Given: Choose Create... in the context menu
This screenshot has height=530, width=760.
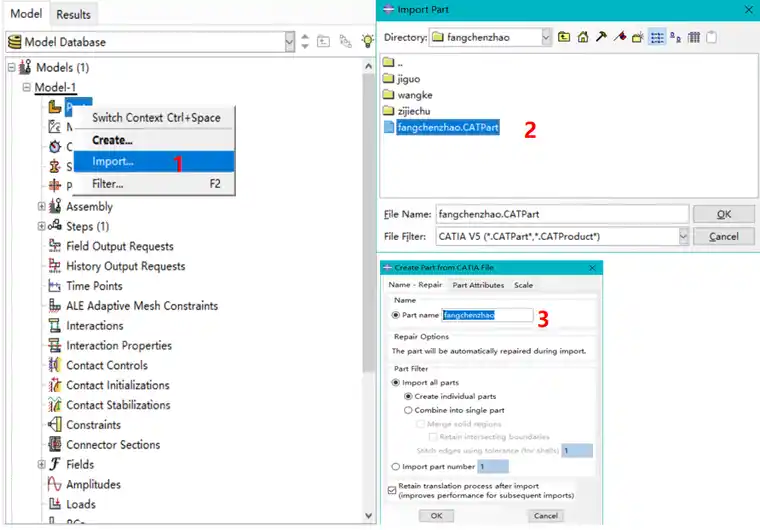Looking at the screenshot, I should (154, 140).
